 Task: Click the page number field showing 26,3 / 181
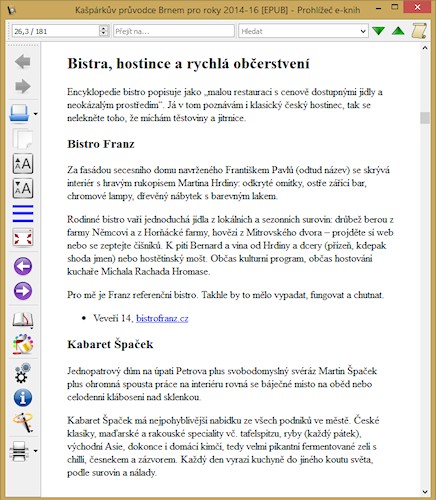click(55, 31)
